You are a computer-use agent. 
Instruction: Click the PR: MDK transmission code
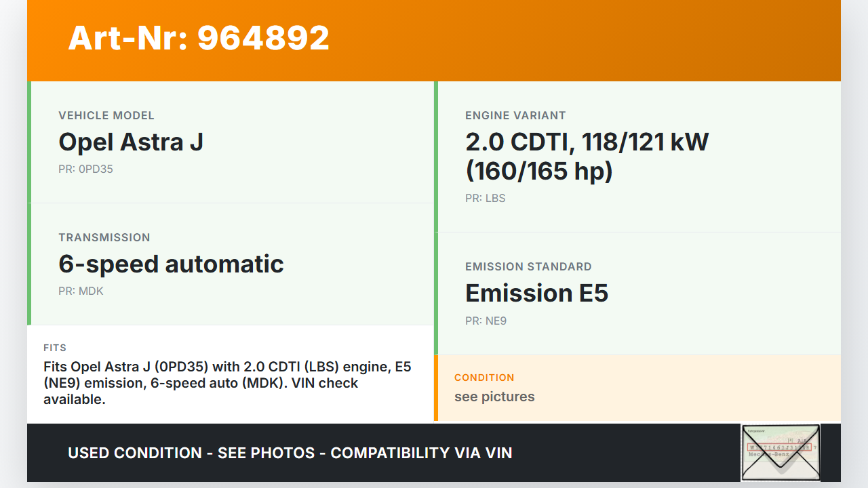[81, 291]
